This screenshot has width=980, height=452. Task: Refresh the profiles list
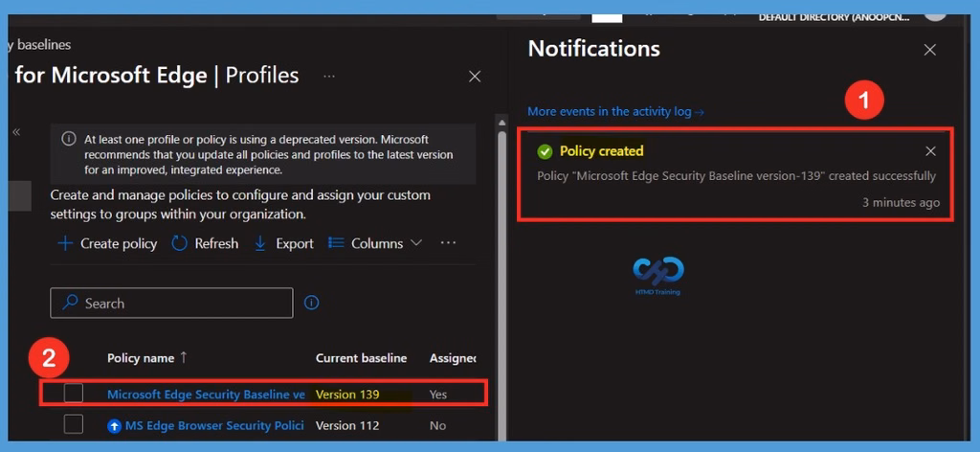pyautogui.click(x=205, y=243)
